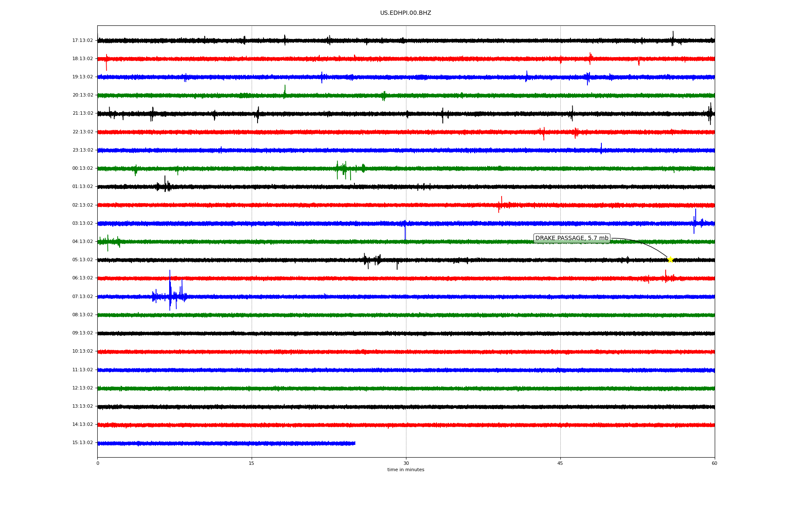The height and width of the screenshot is (508, 812).
Task: Select the 03:13:02 row label
Action: 82,224
